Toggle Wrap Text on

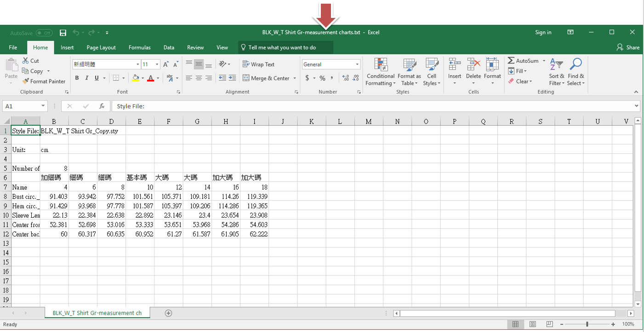[x=258, y=64]
